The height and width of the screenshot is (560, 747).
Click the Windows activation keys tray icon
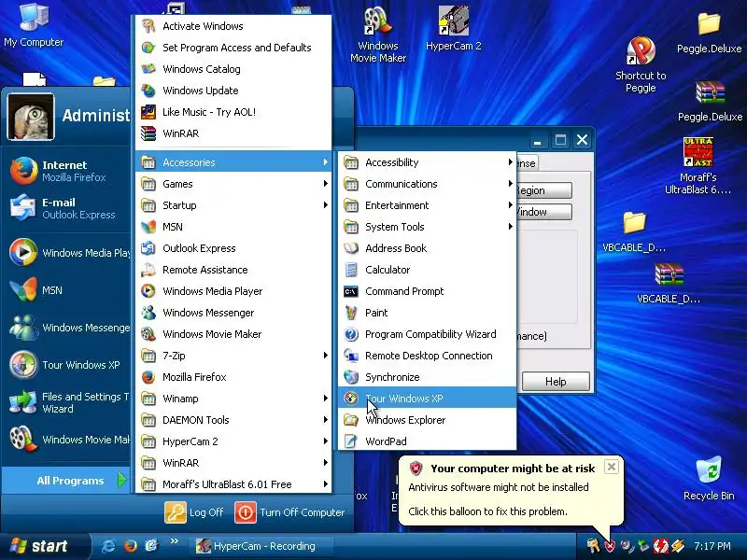pyautogui.click(x=593, y=546)
